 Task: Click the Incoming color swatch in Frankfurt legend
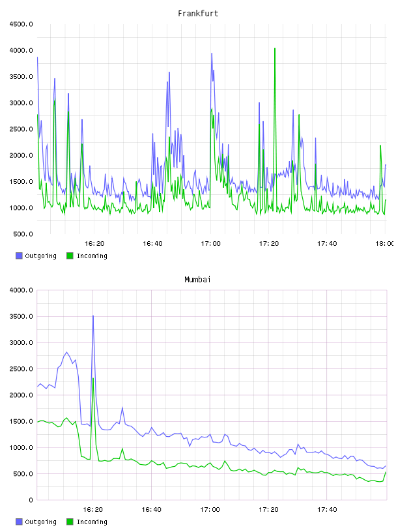pyautogui.click(x=70, y=256)
